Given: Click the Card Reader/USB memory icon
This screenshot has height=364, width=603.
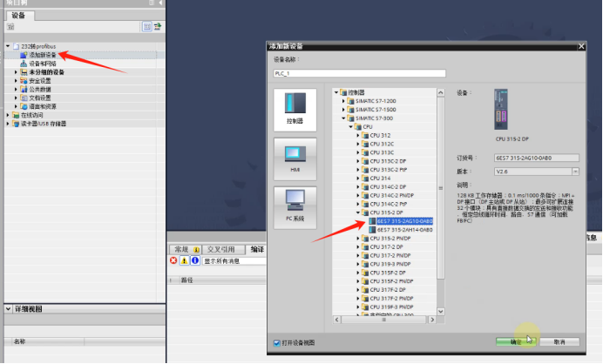Looking at the screenshot, I should pyautogui.click(x=16, y=124).
